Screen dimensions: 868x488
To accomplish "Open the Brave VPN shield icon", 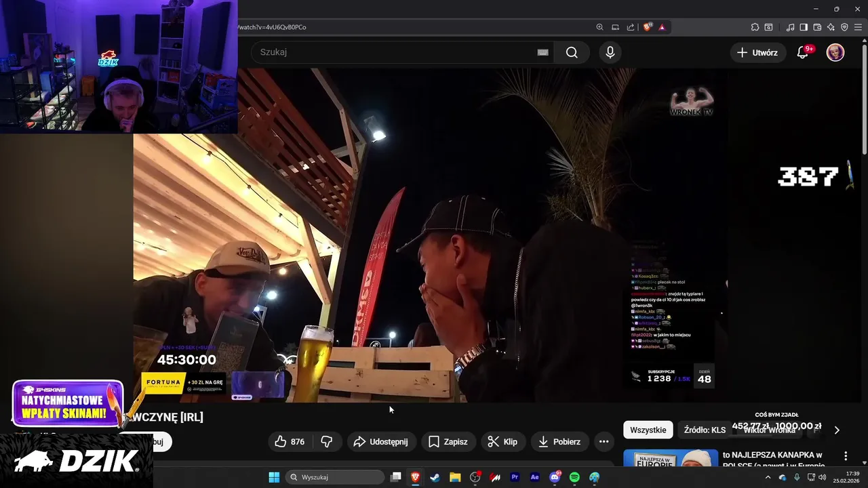I will pyautogui.click(x=844, y=27).
